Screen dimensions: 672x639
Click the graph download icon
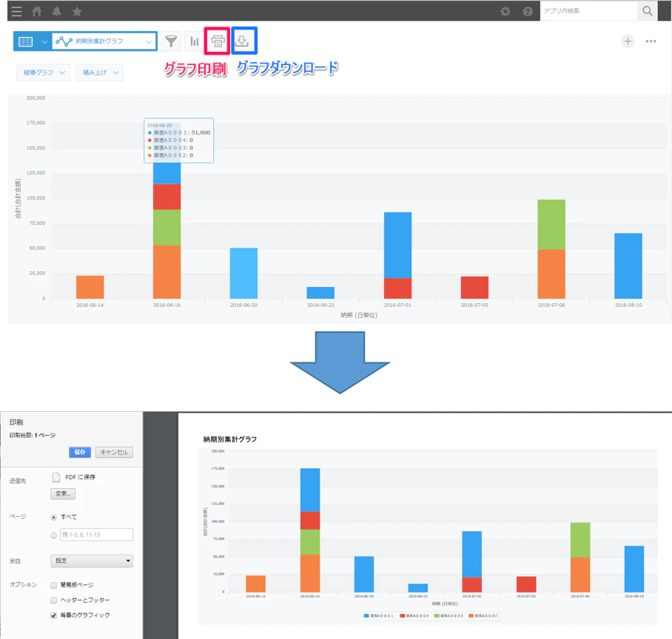(243, 41)
